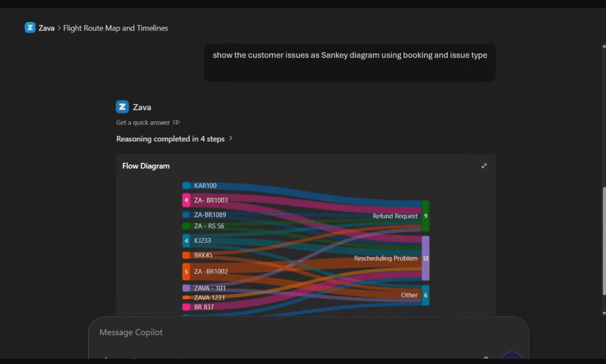Select the purple Rescheduling Problem node
The height and width of the screenshot is (364, 606).
(426, 258)
